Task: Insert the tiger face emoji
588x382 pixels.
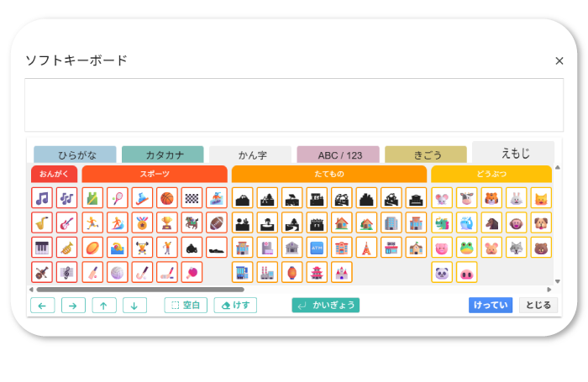Action: pyautogui.click(x=491, y=198)
